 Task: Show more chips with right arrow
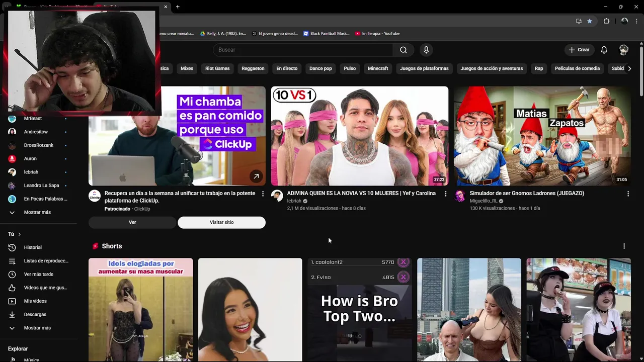click(629, 68)
